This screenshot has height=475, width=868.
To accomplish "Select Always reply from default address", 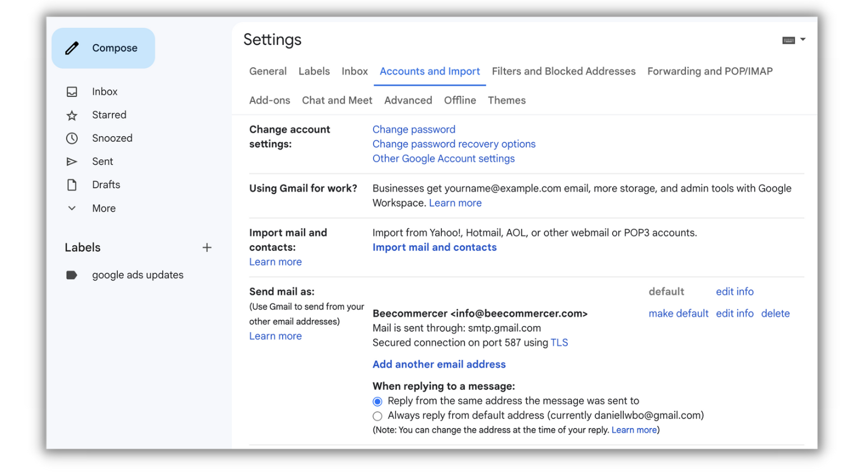I will tap(377, 416).
